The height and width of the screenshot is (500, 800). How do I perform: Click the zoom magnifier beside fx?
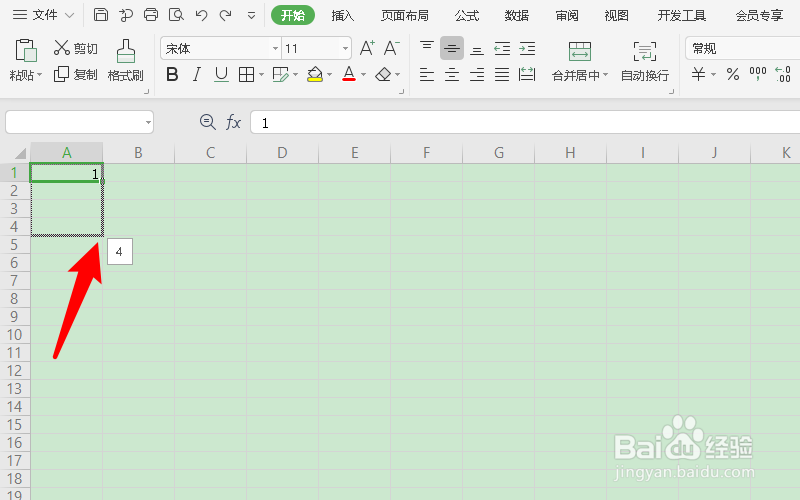[208, 122]
